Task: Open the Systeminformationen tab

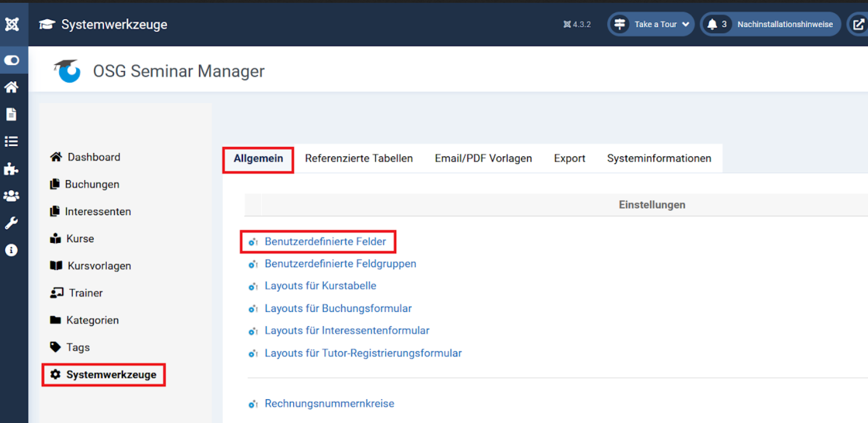Action: 659,158
